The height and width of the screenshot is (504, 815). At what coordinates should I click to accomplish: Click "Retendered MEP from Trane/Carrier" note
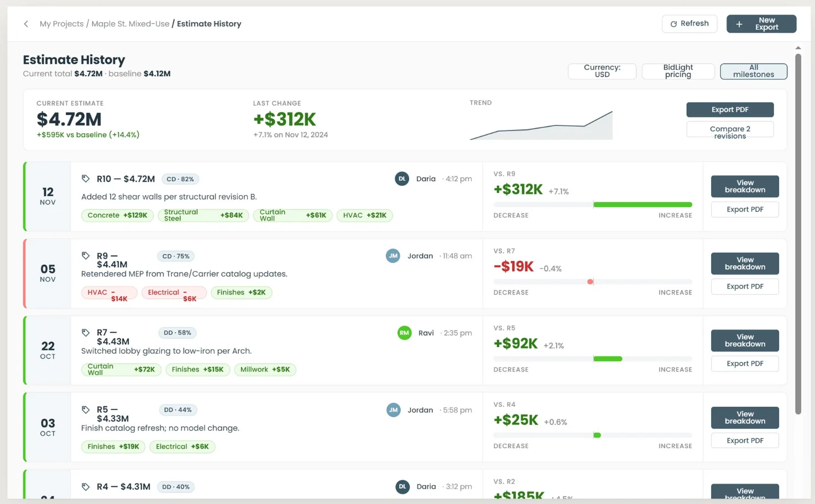pos(184,274)
